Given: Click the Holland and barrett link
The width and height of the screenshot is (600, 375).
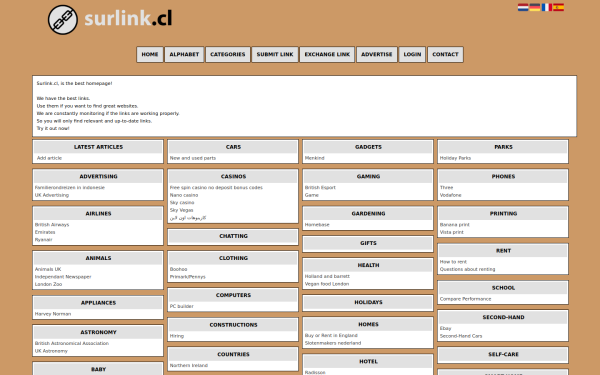Looking at the screenshot, I should (x=327, y=276).
